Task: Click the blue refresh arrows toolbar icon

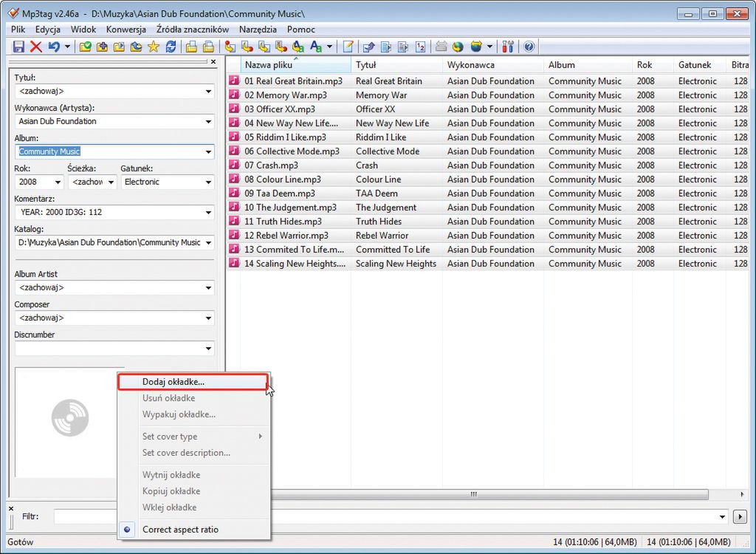Action: [171, 47]
